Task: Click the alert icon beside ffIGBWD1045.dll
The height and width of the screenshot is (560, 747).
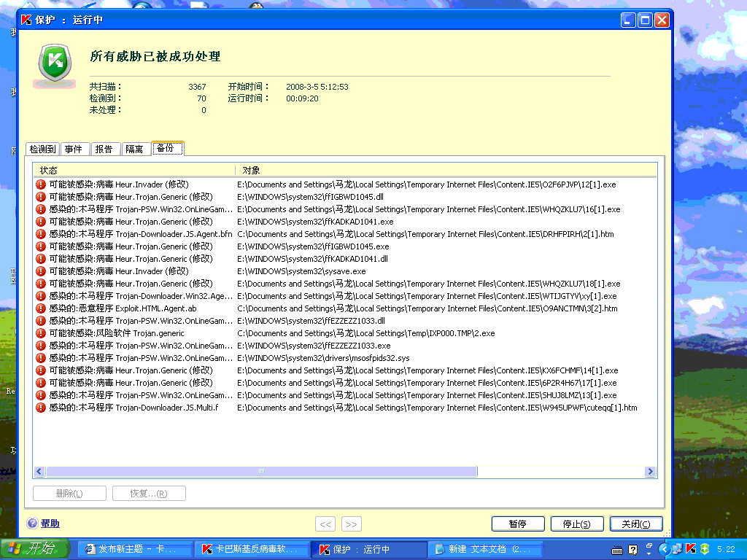Action: pyautogui.click(x=41, y=197)
